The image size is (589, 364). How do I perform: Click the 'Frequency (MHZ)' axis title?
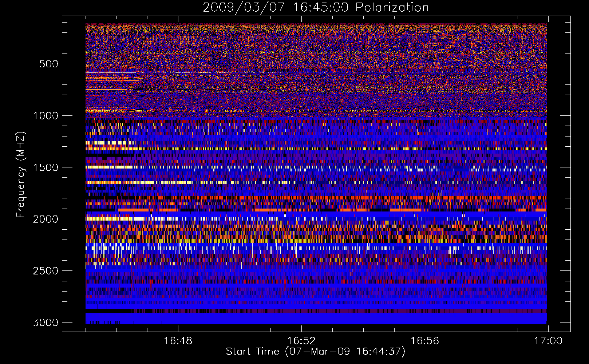(21, 175)
